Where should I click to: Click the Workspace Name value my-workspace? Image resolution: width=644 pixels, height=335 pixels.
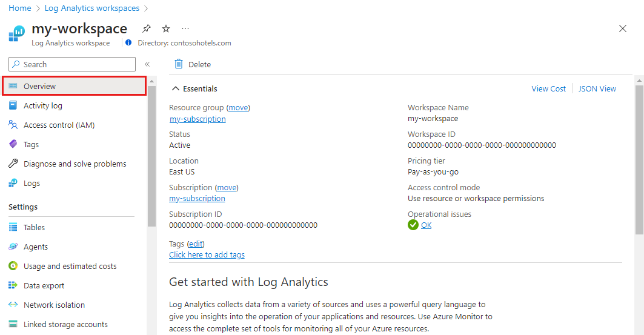433,119
